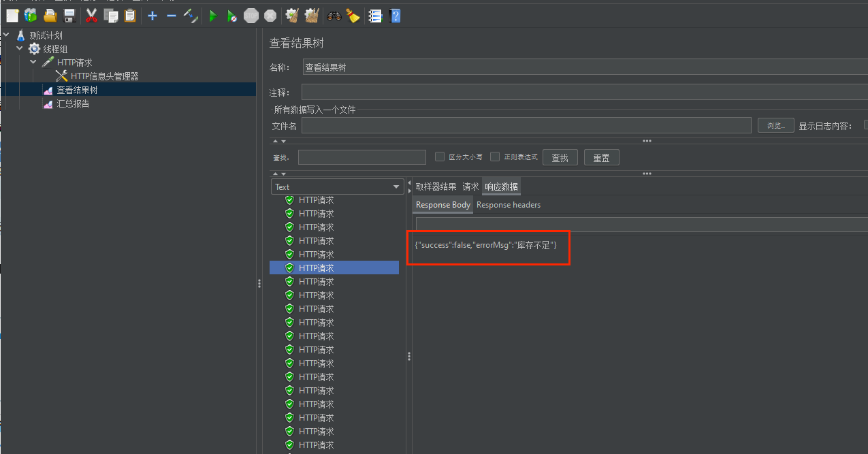Screen dimensions: 868x454
Task: Click the gear icon beside 线程组
Action: (x=34, y=49)
